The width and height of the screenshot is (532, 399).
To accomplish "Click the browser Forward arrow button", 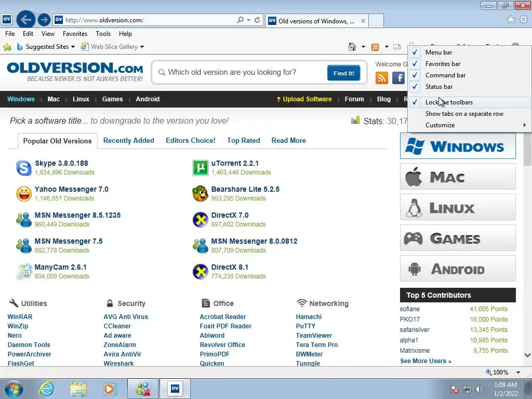I will pos(44,20).
